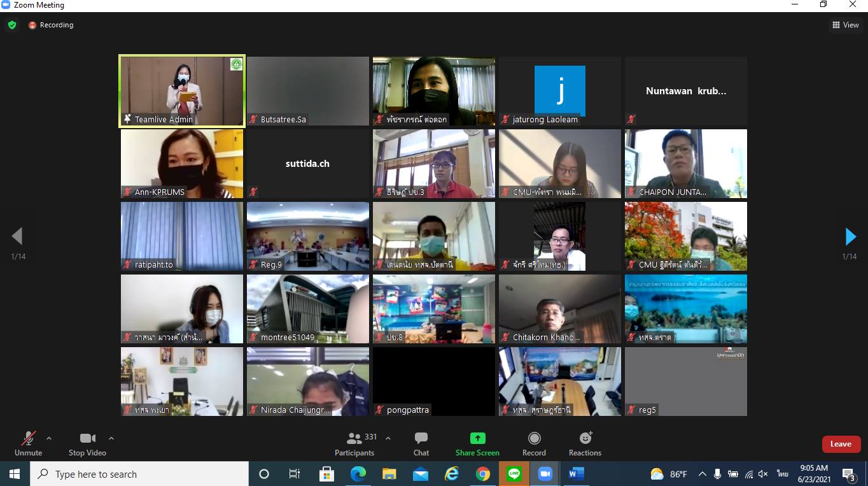Expand audio options arrow beside Unmute
868x486 pixels.
click(x=49, y=438)
